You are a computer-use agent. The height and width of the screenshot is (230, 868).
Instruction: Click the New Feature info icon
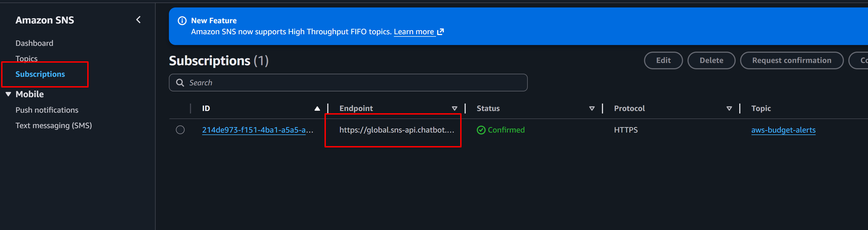pyautogui.click(x=182, y=21)
